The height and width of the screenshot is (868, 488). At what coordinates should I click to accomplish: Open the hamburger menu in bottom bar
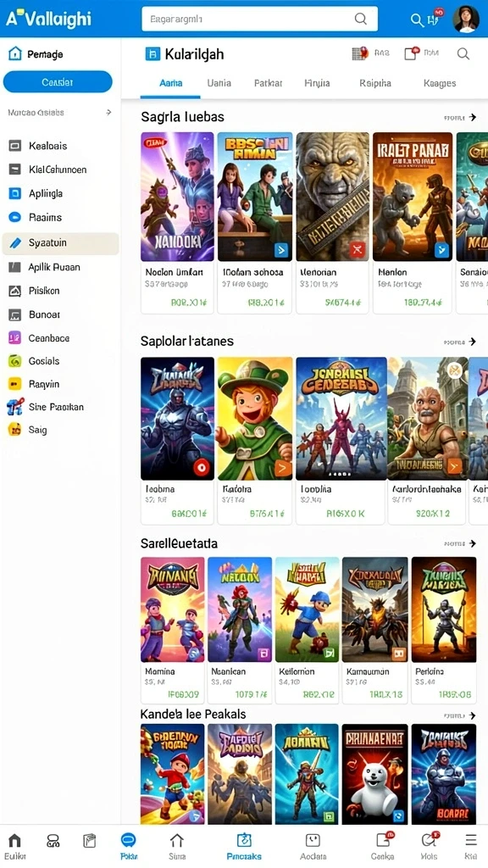(x=471, y=840)
